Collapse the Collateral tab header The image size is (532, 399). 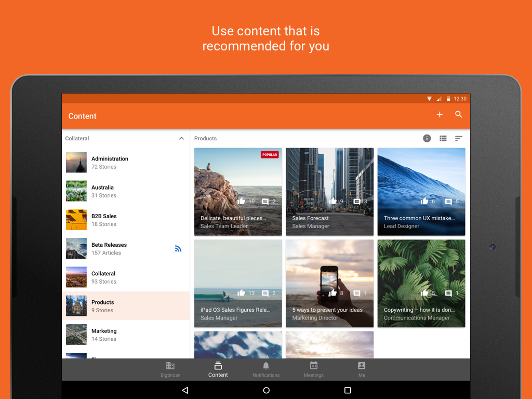(x=181, y=138)
